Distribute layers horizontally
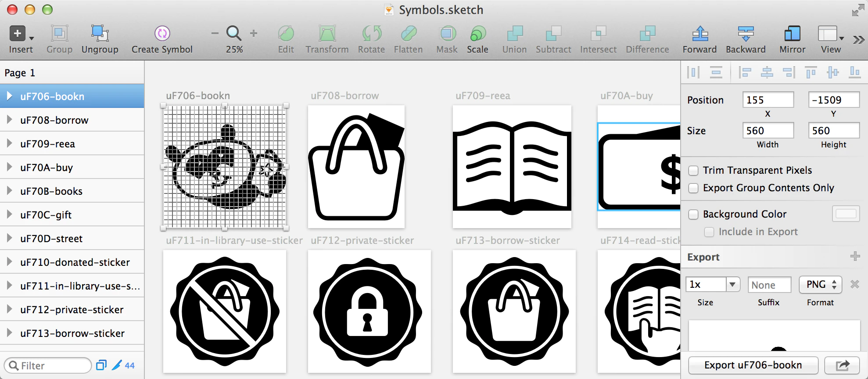The image size is (868, 379). click(x=693, y=72)
